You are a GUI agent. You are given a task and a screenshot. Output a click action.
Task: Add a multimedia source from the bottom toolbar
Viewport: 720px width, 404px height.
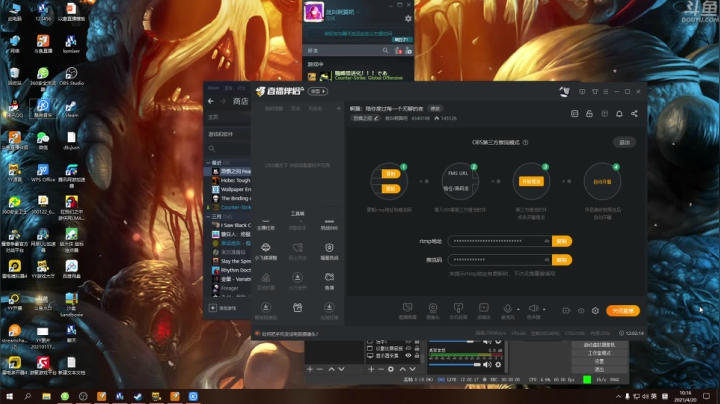click(x=484, y=310)
